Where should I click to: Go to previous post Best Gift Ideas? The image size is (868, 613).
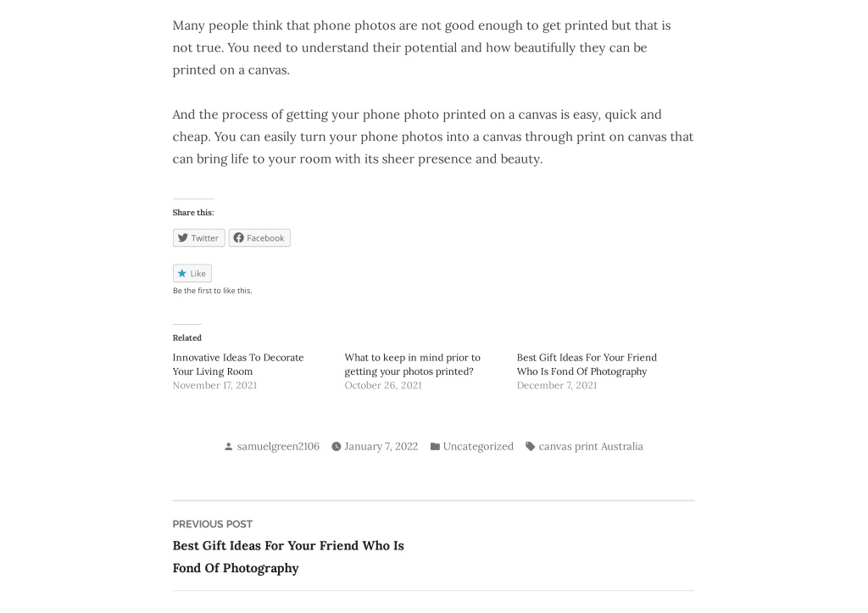pos(288,556)
